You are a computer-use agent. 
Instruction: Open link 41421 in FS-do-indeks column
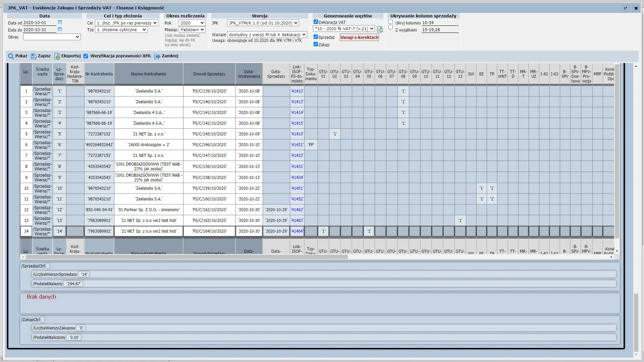pos(297,145)
